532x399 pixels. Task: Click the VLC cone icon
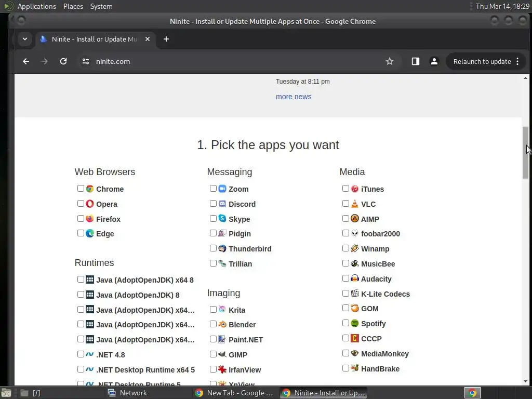pyautogui.click(x=355, y=204)
